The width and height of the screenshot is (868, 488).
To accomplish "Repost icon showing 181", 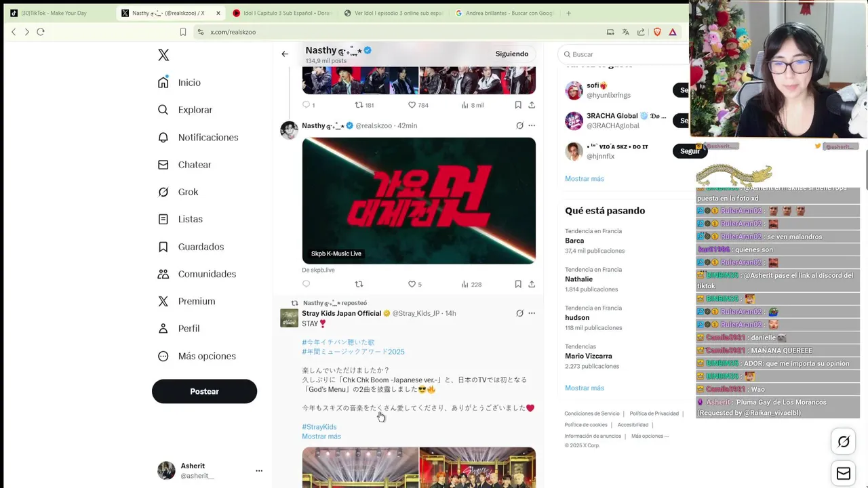I will pos(359,104).
